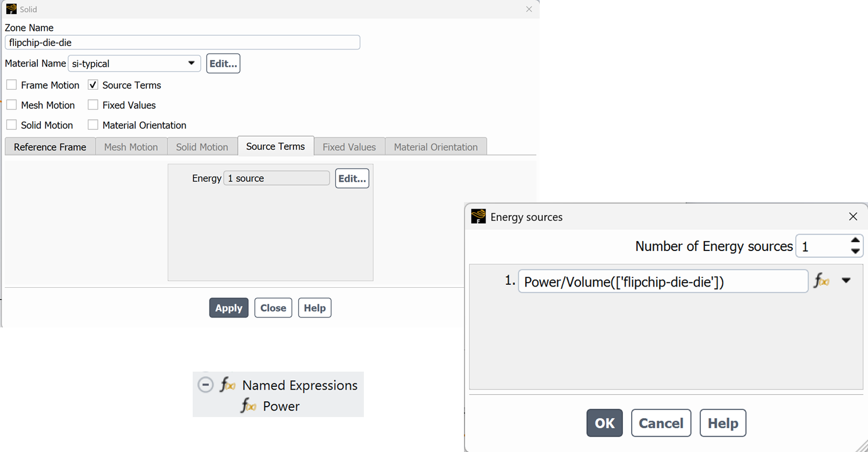Open the Material Name dropdown
The height and width of the screenshot is (452, 868).
pyautogui.click(x=134, y=63)
